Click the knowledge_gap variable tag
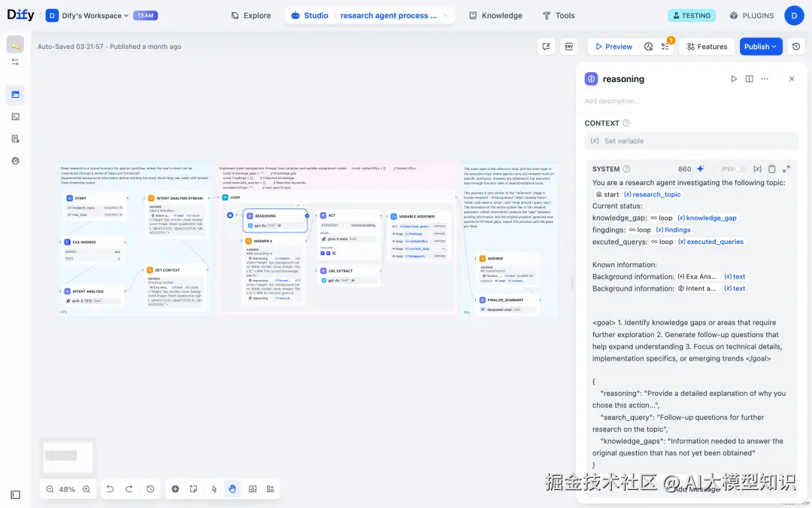The height and width of the screenshot is (508, 812). pyautogui.click(x=707, y=218)
